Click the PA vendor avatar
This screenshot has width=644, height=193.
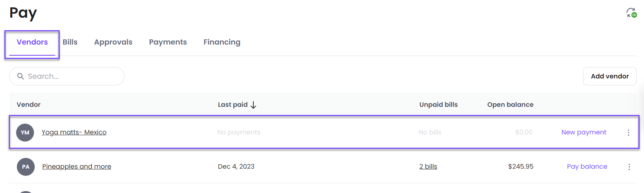[x=26, y=167]
